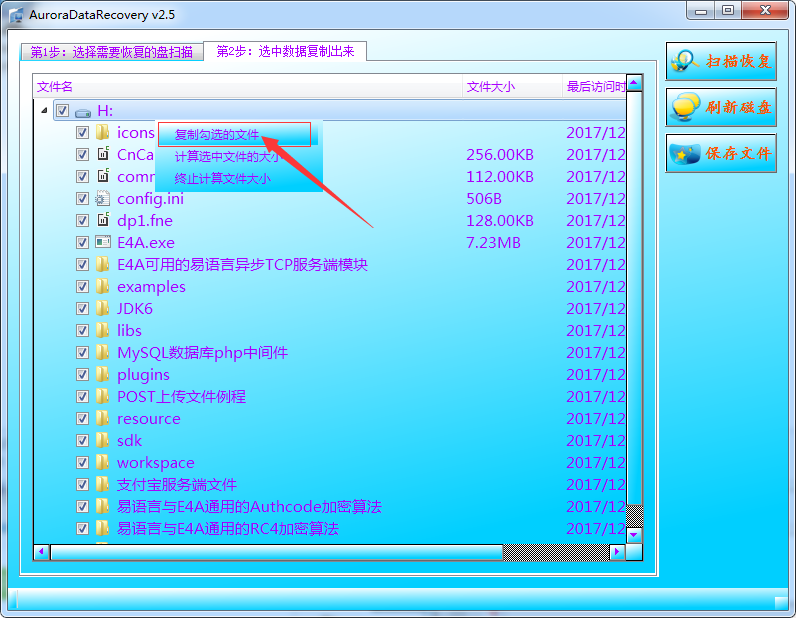Choose 复制勾选的文件 from context menu

click(x=217, y=135)
